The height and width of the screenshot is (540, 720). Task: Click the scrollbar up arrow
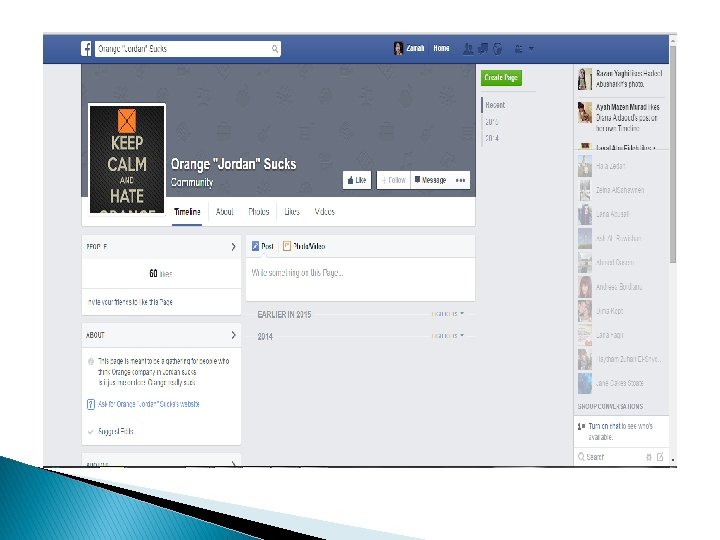(673, 41)
